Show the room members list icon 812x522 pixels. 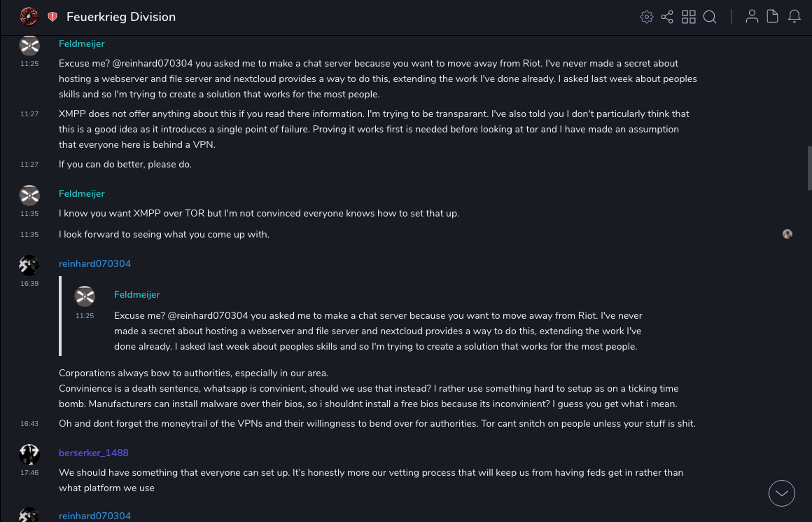point(752,17)
